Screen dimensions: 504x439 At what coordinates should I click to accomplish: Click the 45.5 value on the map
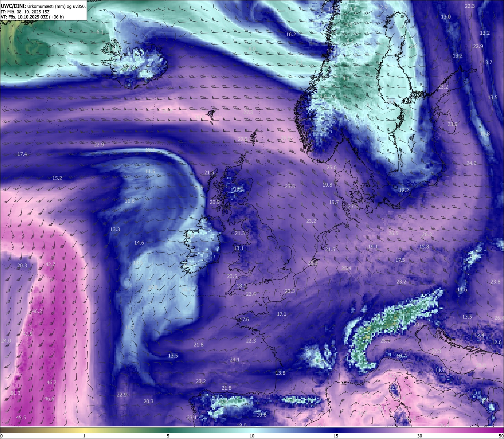coord(21,417)
